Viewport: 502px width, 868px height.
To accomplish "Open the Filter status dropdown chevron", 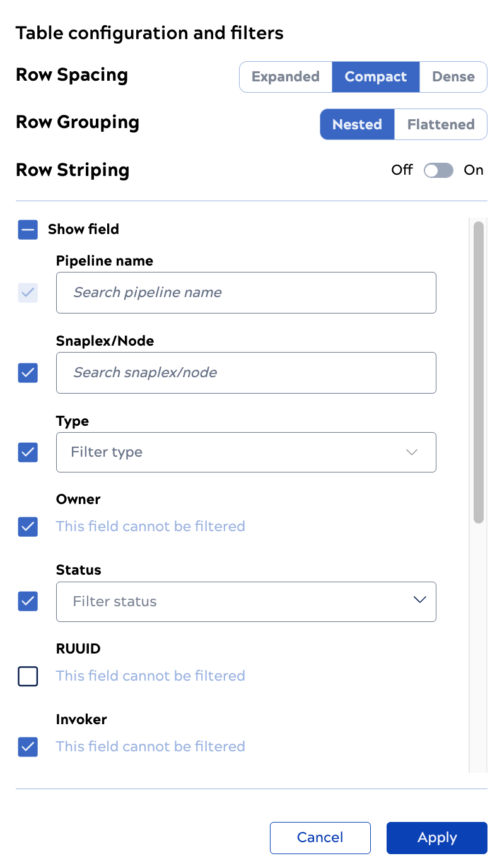I will (419, 600).
